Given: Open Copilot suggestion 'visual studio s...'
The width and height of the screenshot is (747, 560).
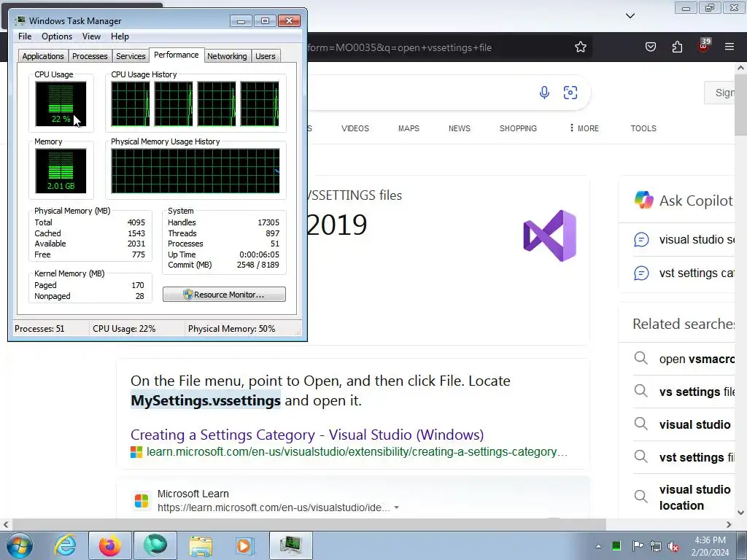Looking at the screenshot, I should pos(684,239).
